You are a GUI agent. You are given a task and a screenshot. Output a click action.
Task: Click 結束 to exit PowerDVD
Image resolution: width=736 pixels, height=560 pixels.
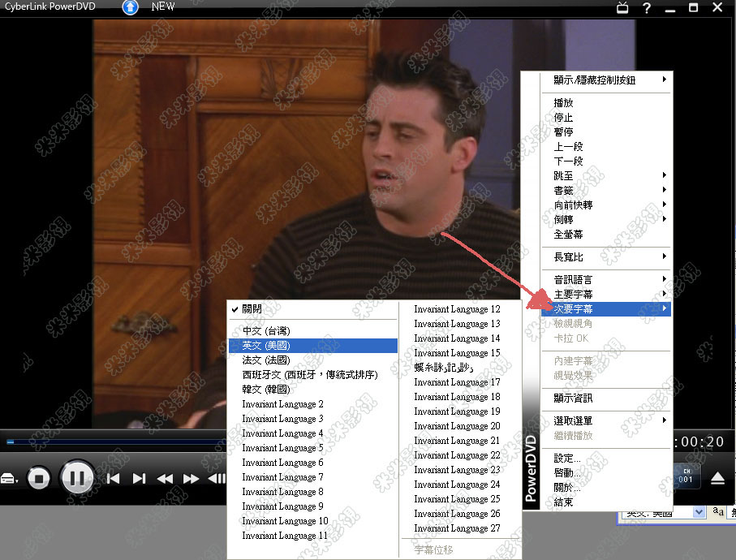[606, 502]
